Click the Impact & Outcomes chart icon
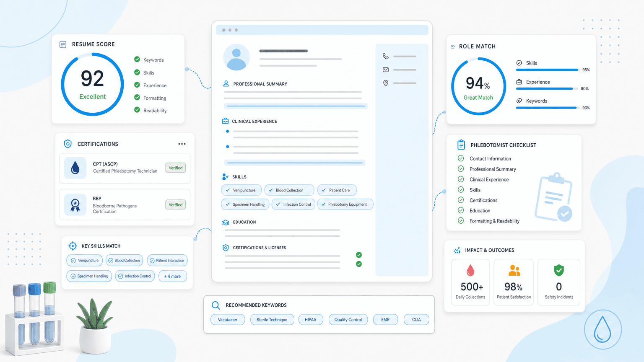This screenshot has width=644, height=362. tap(457, 250)
